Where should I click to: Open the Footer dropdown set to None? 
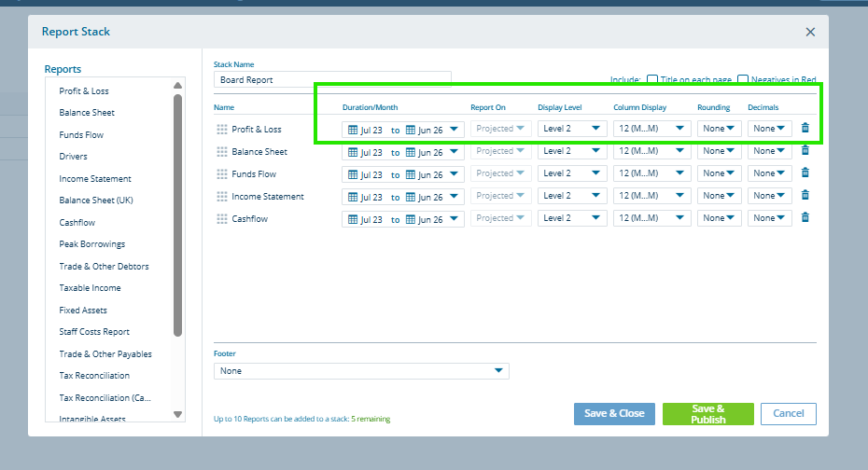(x=361, y=371)
